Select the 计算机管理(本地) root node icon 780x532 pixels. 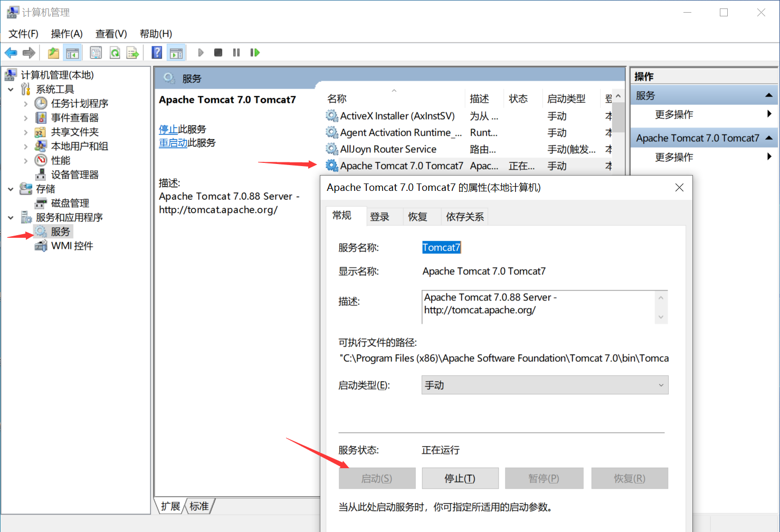click(x=11, y=75)
